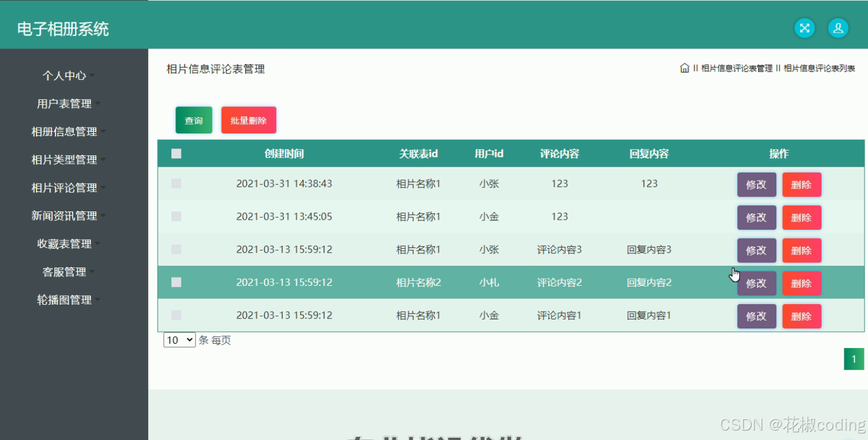Viewport: 868px width, 440px height.
Task: Click the 用户id column header
Action: [x=489, y=154]
